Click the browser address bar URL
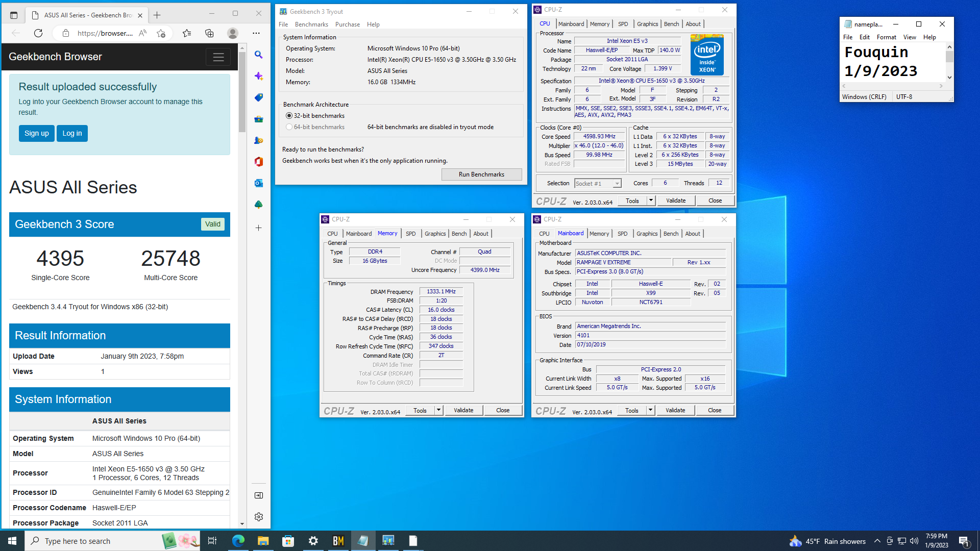 pyautogui.click(x=105, y=33)
